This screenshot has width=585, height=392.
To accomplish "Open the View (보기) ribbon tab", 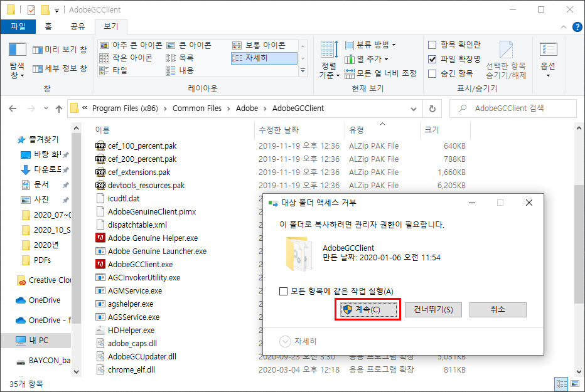I will (x=111, y=26).
